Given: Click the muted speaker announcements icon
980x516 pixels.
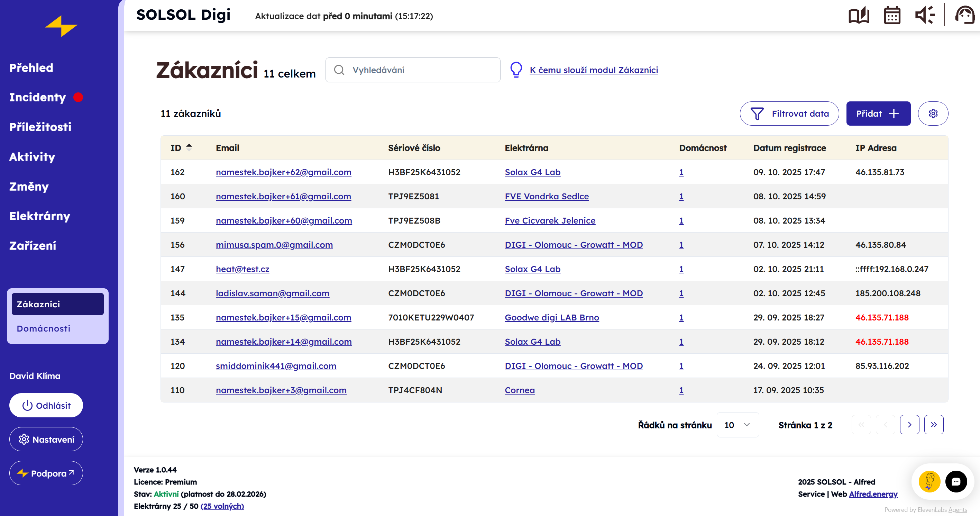Looking at the screenshot, I should point(924,16).
